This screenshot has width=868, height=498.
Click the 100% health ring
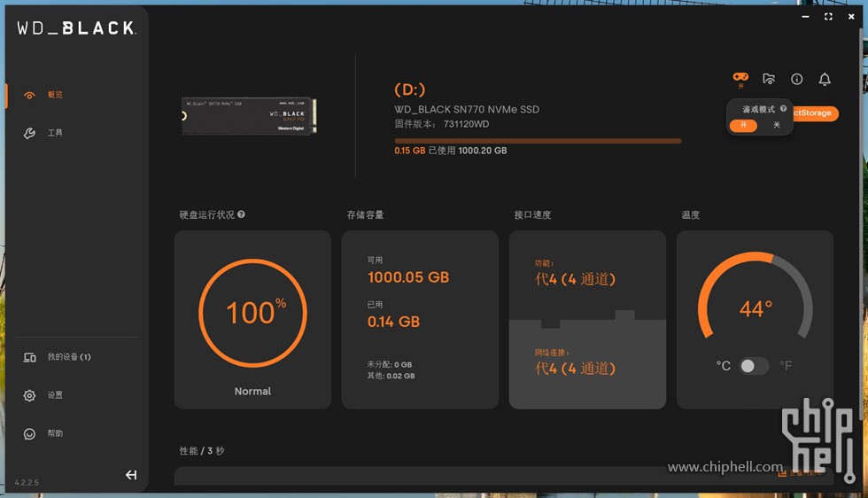click(x=252, y=314)
